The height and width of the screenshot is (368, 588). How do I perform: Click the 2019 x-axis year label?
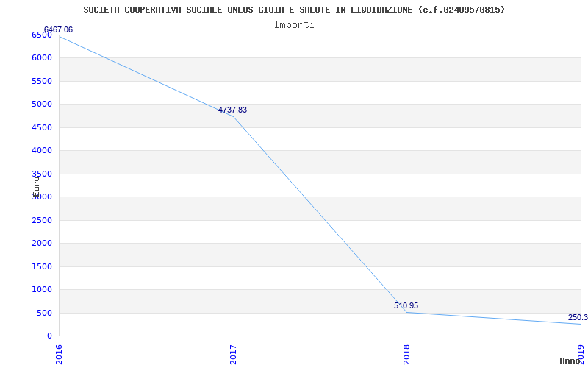pyautogui.click(x=581, y=355)
